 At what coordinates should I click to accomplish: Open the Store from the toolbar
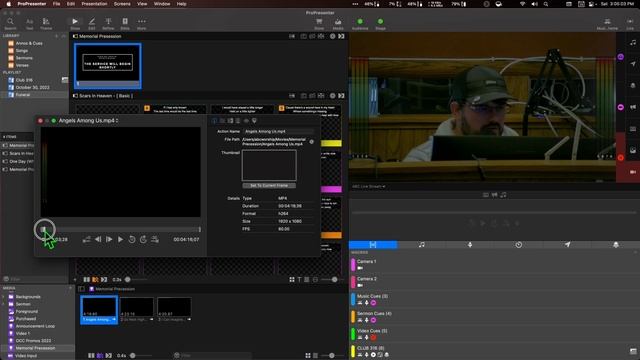pyautogui.click(x=319, y=24)
